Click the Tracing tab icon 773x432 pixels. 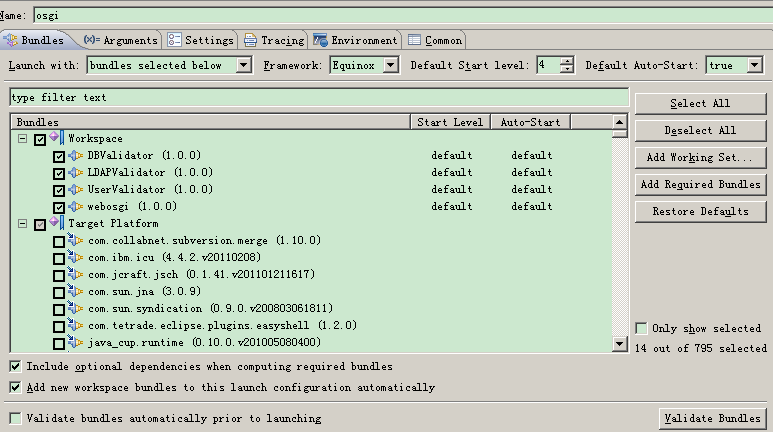tap(250, 40)
